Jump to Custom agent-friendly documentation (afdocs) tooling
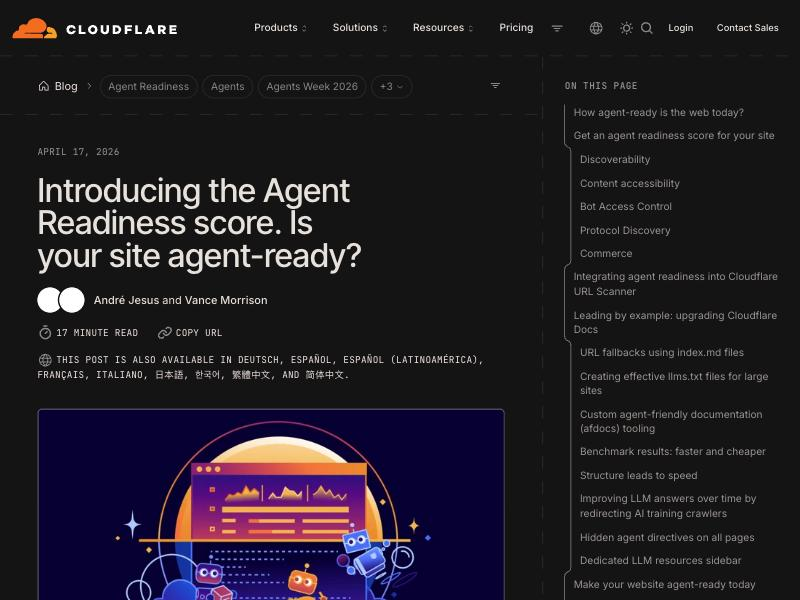800x600 pixels. point(671,421)
